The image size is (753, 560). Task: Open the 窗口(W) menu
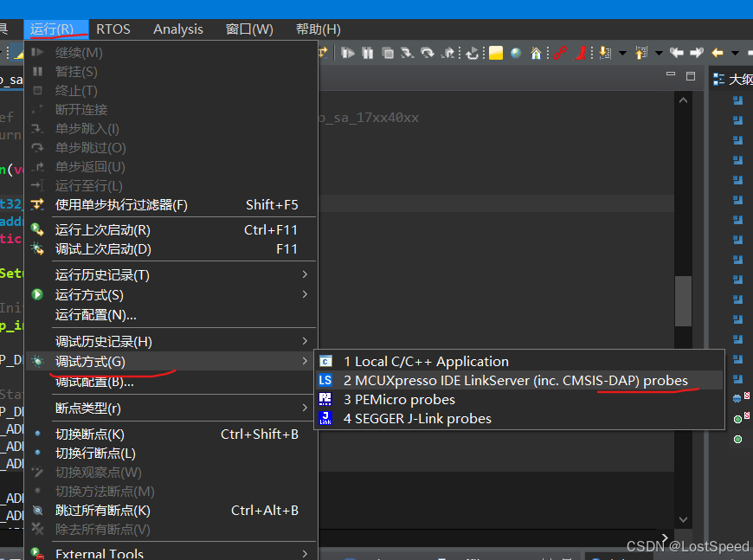click(x=249, y=29)
